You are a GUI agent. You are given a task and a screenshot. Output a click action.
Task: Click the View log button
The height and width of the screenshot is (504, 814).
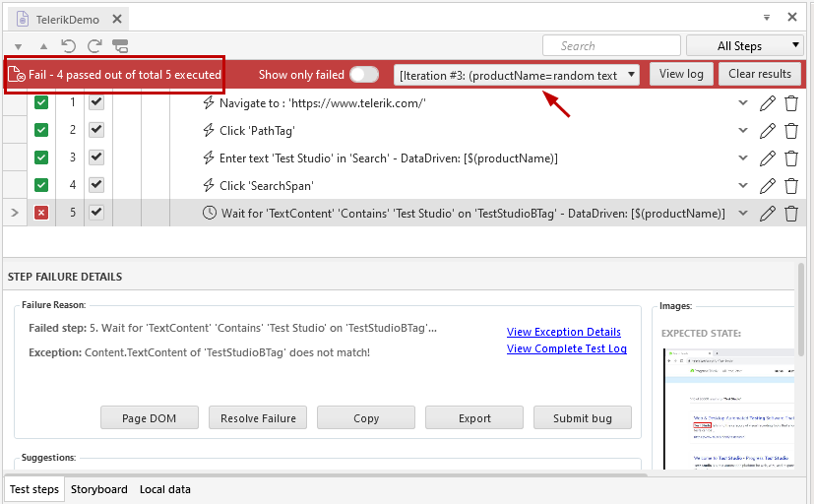click(681, 74)
